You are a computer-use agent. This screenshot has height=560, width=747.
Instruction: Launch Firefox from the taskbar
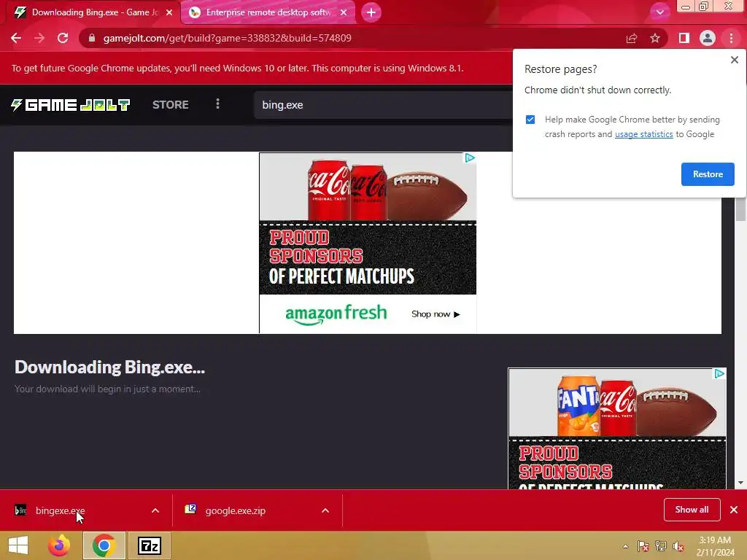[59, 545]
